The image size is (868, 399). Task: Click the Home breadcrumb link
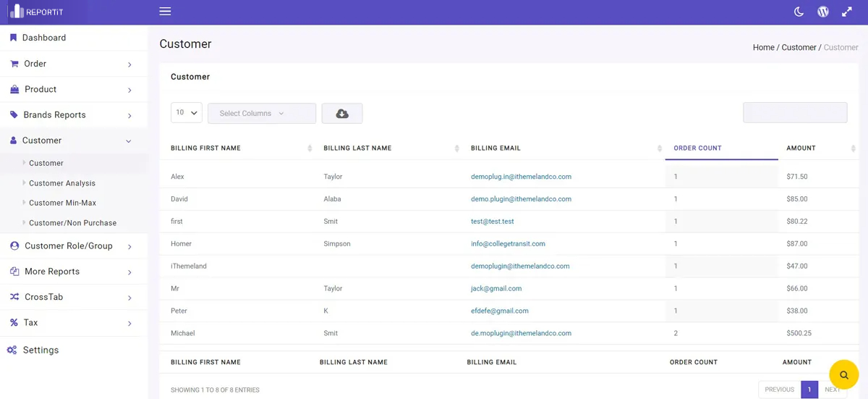click(x=763, y=47)
